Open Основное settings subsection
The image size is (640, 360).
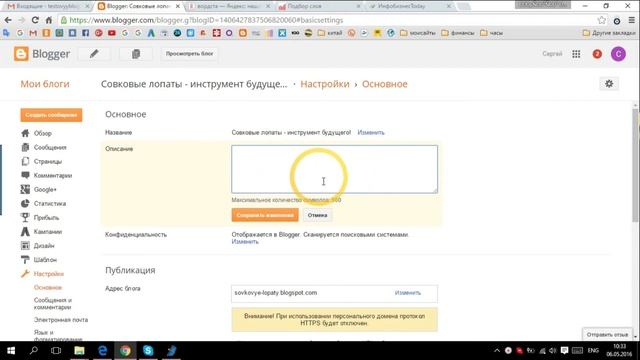tap(48, 288)
